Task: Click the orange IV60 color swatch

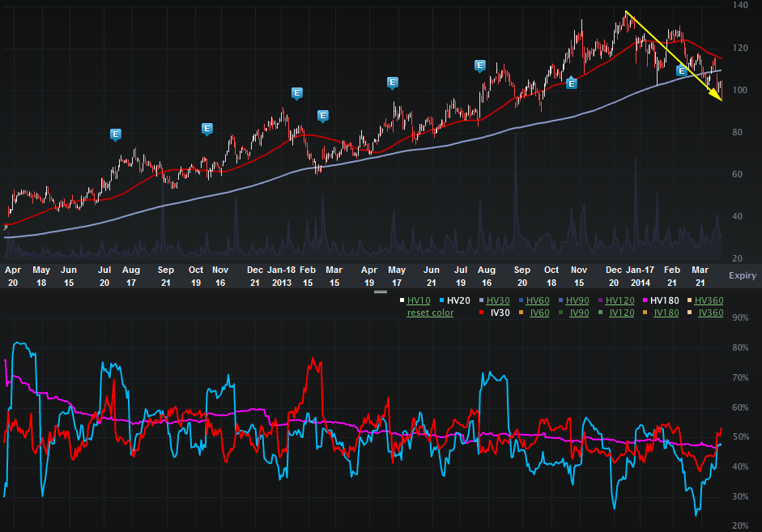Action: click(521, 313)
